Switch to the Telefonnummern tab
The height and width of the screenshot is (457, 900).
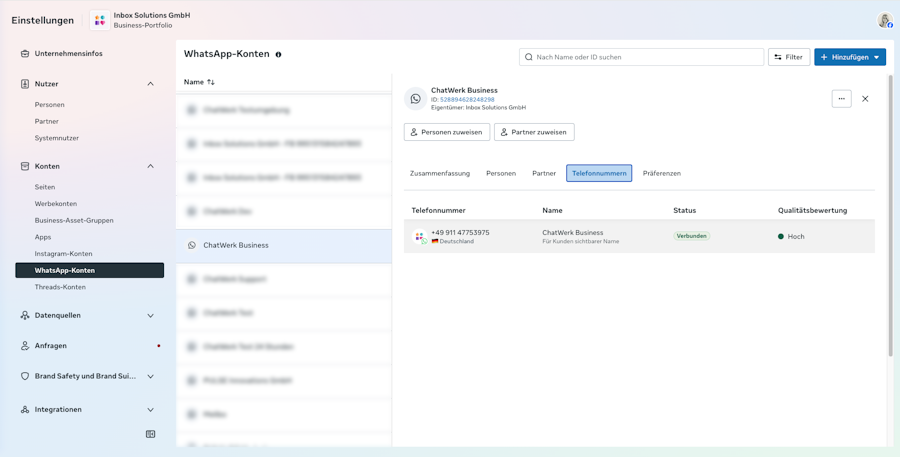click(599, 173)
